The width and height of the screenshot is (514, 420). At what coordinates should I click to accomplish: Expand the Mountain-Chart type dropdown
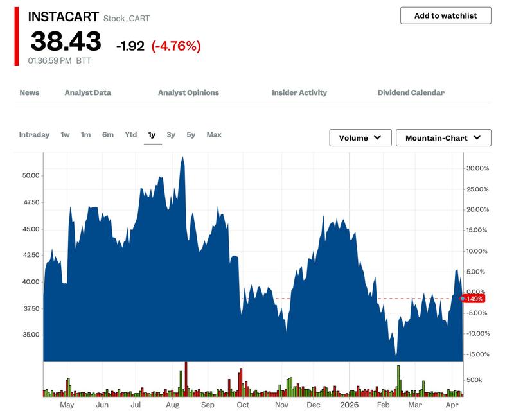click(x=443, y=137)
